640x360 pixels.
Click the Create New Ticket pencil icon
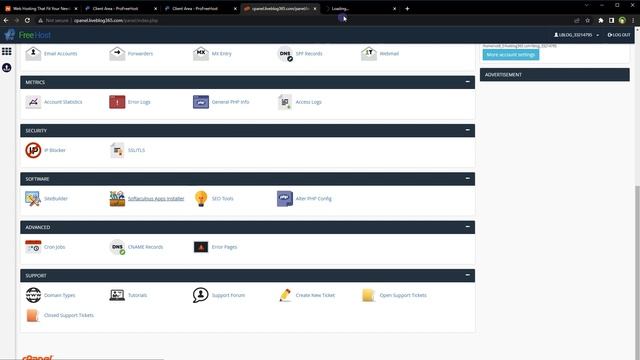285,295
